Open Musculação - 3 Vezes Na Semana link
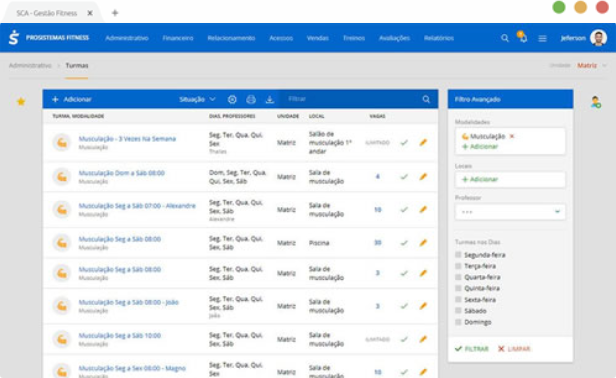This screenshot has height=378, width=616. click(127, 139)
